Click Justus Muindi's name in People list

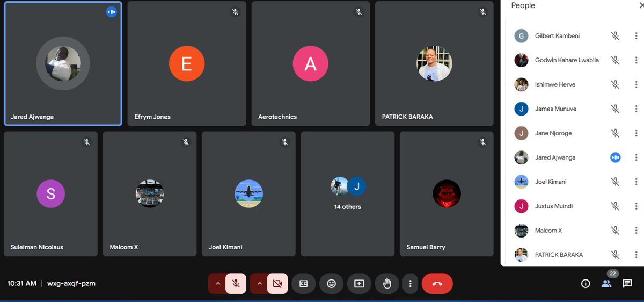554,206
